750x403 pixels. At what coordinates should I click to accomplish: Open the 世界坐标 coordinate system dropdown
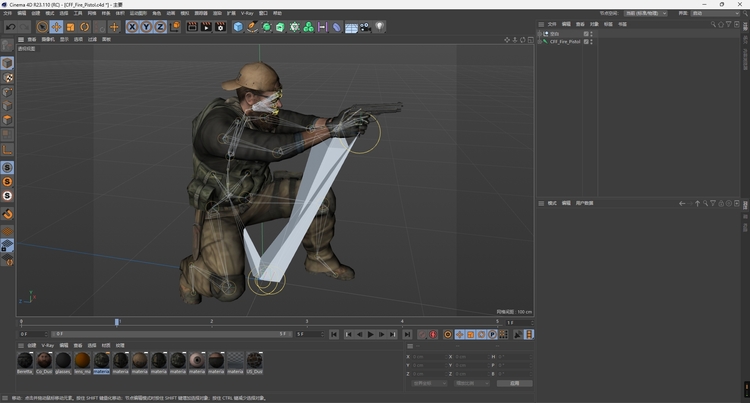pyautogui.click(x=429, y=383)
